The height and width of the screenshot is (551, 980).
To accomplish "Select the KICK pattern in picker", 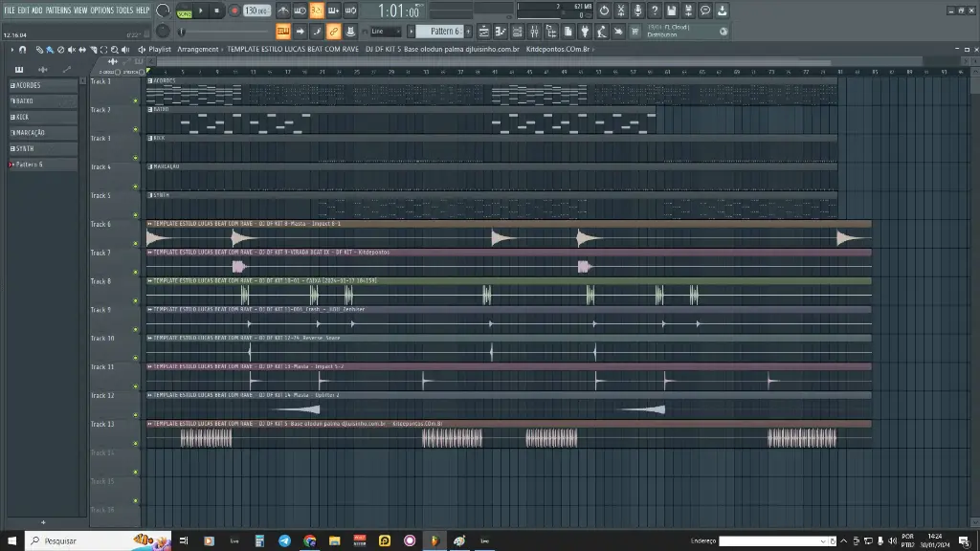I will tap(43, 117).
